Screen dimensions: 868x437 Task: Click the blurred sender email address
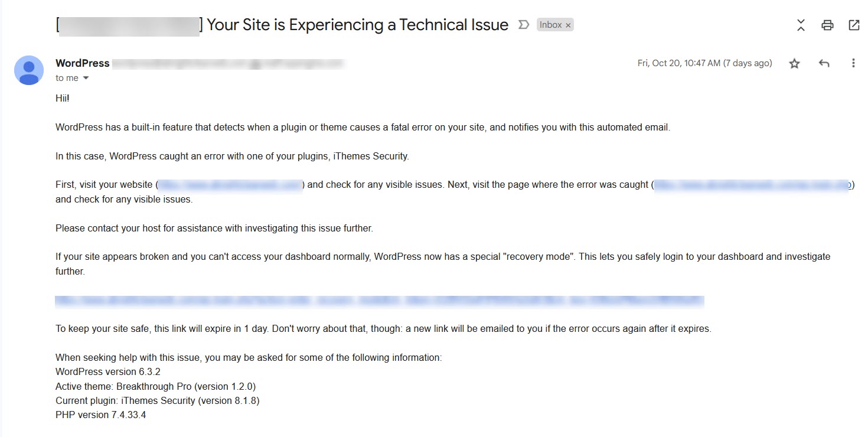pos(227,63)
